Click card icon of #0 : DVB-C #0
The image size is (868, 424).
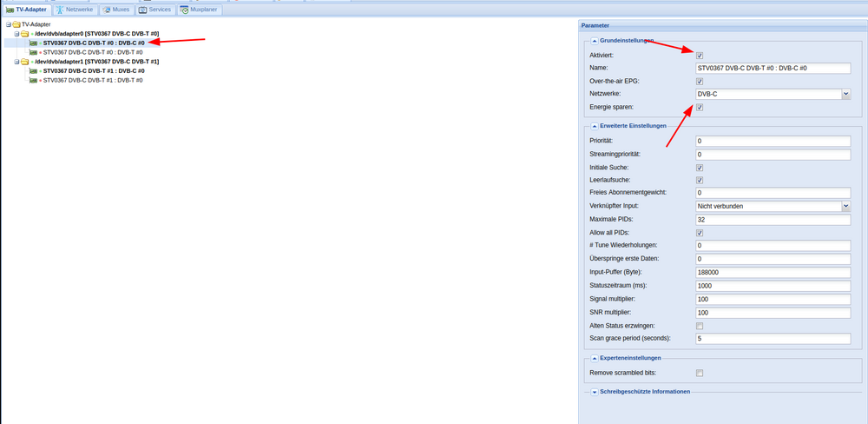pos(33,43)
